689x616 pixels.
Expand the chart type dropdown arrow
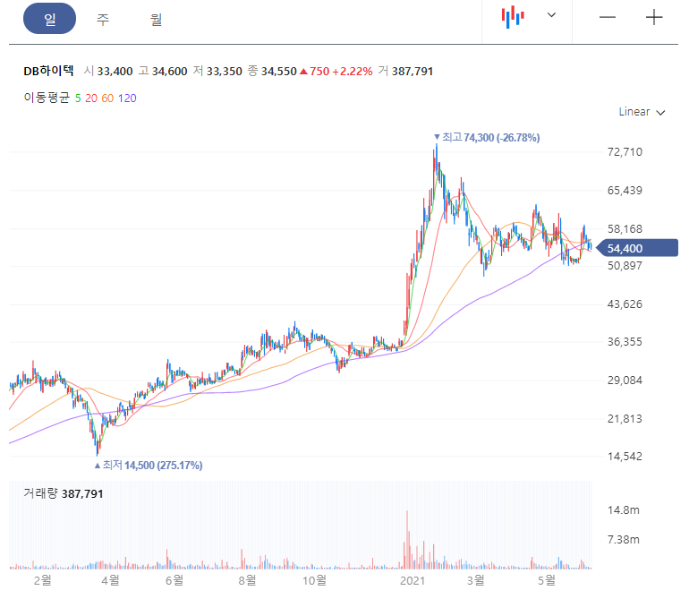click(551, 15)
